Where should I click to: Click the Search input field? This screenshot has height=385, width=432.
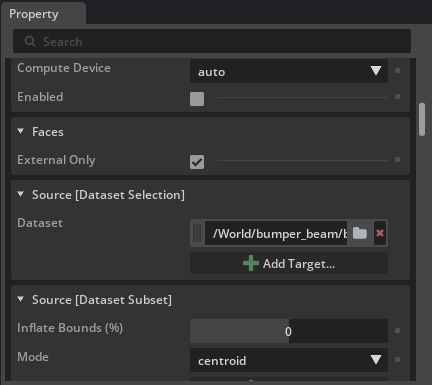click(212, 41)
